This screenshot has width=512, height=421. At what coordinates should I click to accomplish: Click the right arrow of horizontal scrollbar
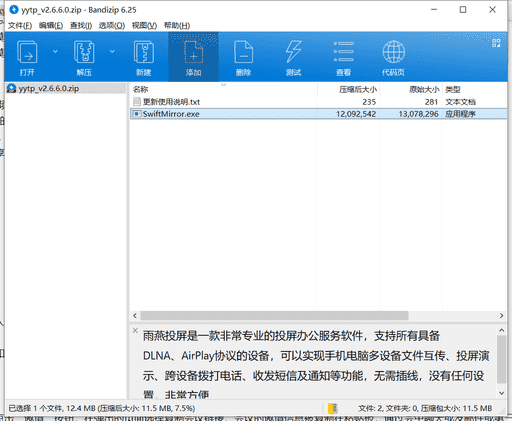502,315
